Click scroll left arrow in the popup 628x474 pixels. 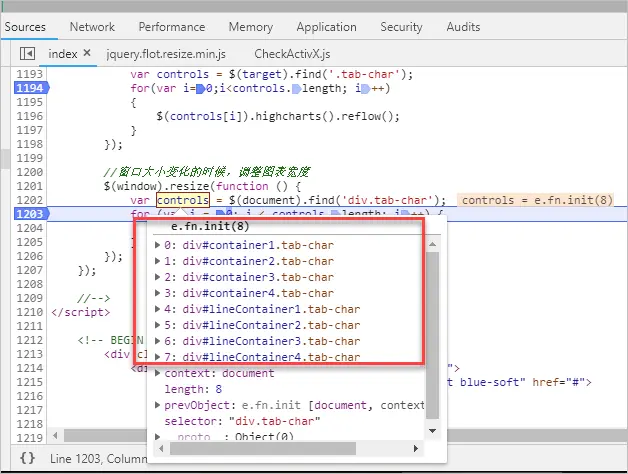click(x=161, y=448)
